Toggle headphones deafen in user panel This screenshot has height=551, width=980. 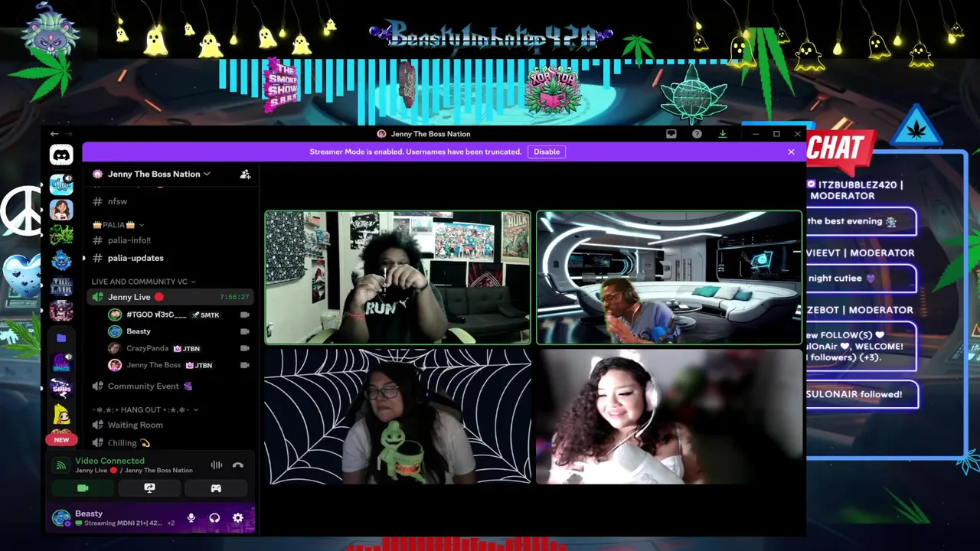click(214, 518)
